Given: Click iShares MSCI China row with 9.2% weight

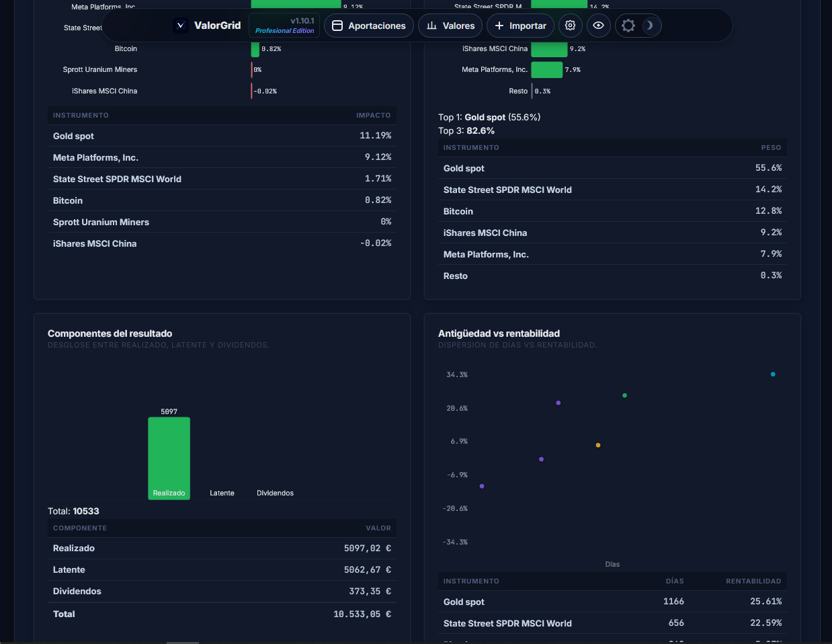Looking at the screenshot, I should (x=612, y=233).
